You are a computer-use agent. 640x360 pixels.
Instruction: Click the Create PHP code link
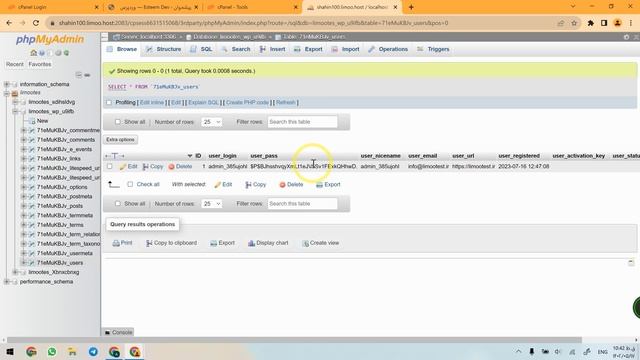[247, 102]
